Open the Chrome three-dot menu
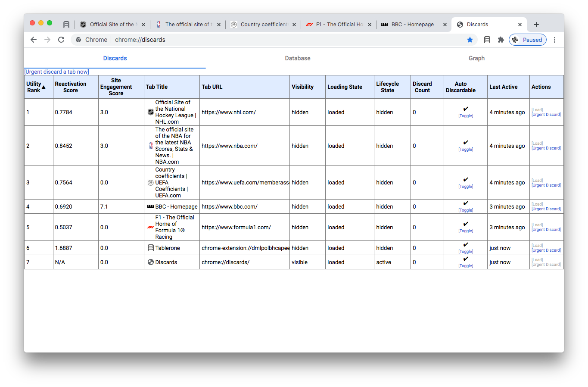This screenshot has height=387, width=588. pyautogui.click(x=554, y=40)
